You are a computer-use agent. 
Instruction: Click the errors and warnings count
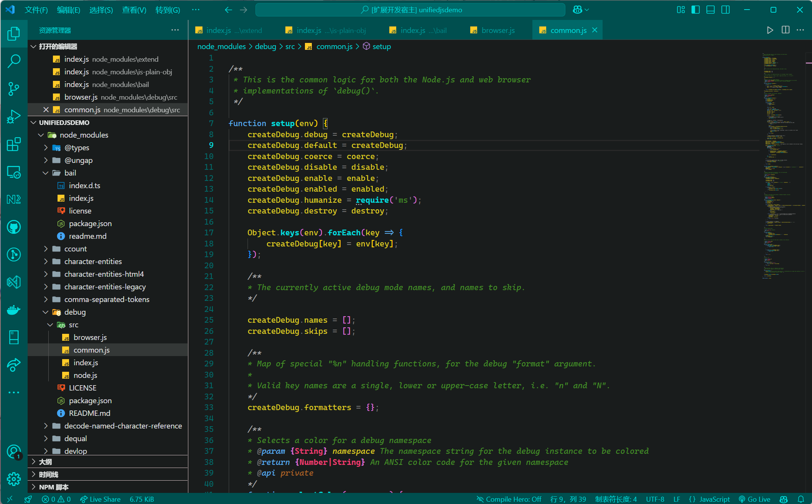56,499
